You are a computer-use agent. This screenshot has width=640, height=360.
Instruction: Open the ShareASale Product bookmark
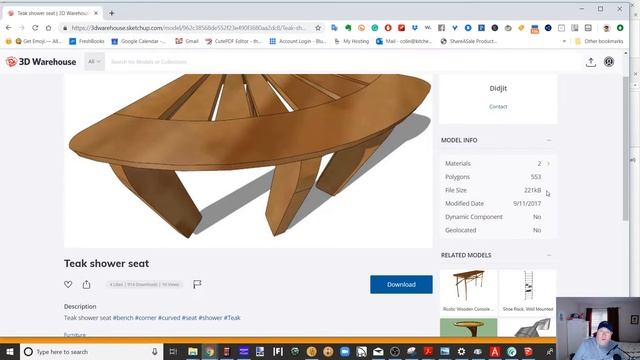469,41
